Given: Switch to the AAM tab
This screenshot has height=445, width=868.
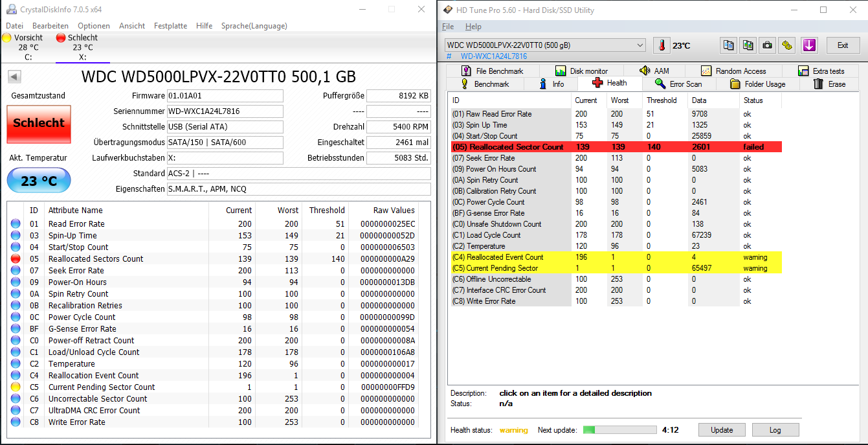Looking at the screenshot, I should point(654,71).
